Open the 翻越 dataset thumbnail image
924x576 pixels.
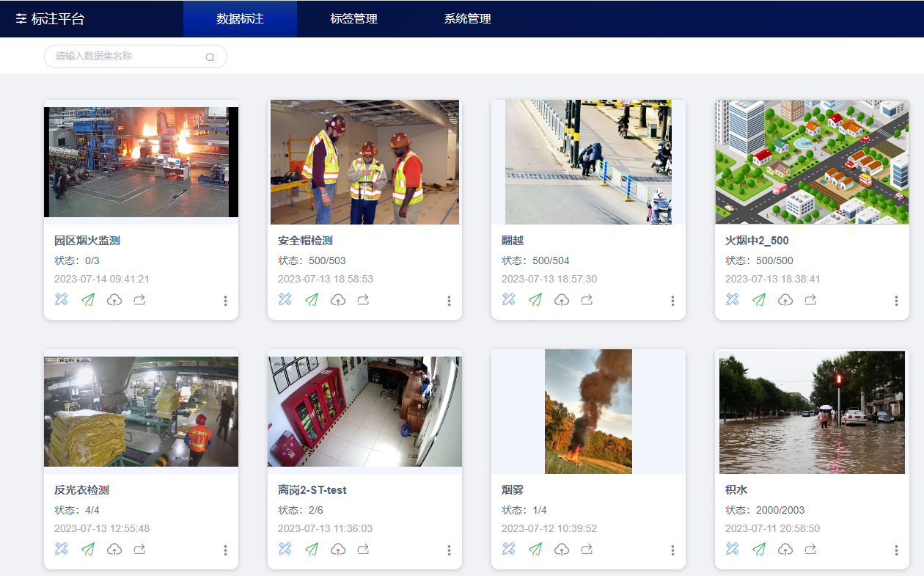[588, 162]
